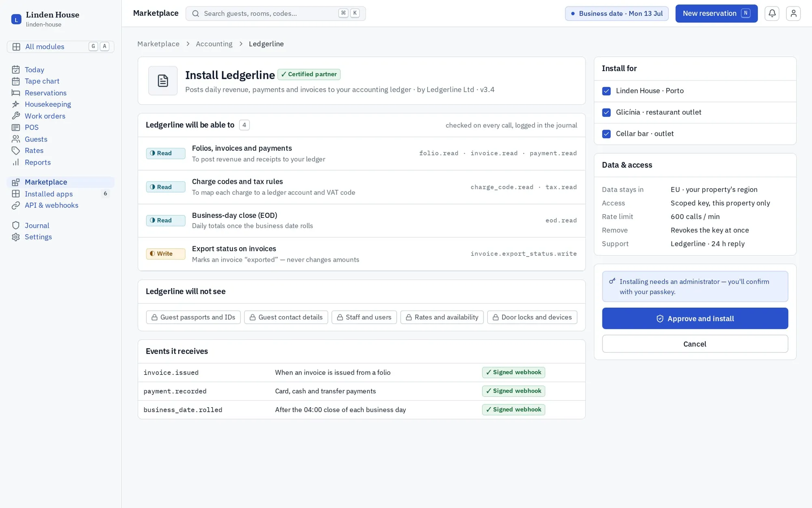Viewport: 812px width, 508px height.
Task: Click the search magnifier icon
Action: [196, 13]
